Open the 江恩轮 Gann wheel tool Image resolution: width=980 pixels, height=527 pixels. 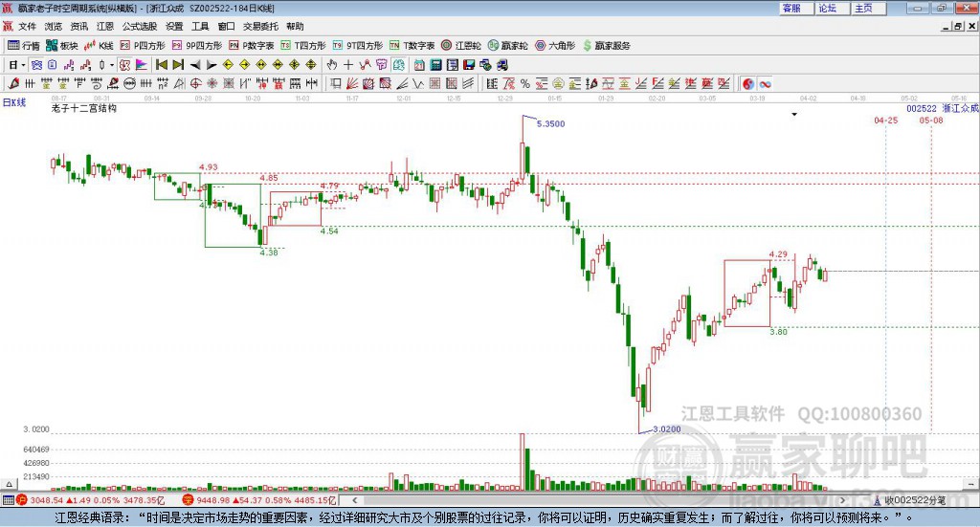[461, 45]
